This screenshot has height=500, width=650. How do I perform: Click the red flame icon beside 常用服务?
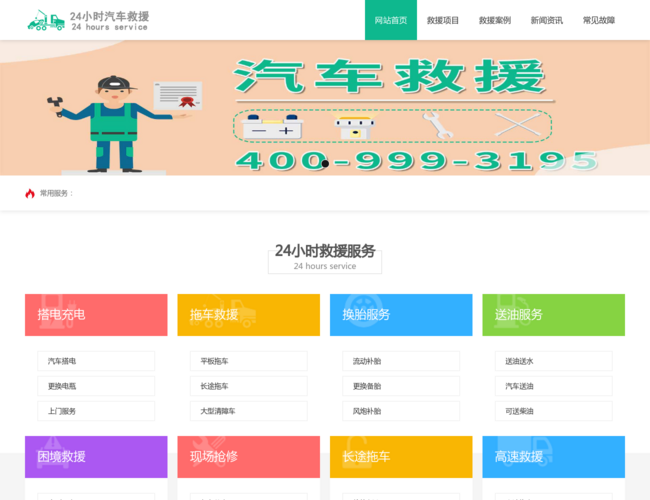pyautogui.click(x=30, y=193)
